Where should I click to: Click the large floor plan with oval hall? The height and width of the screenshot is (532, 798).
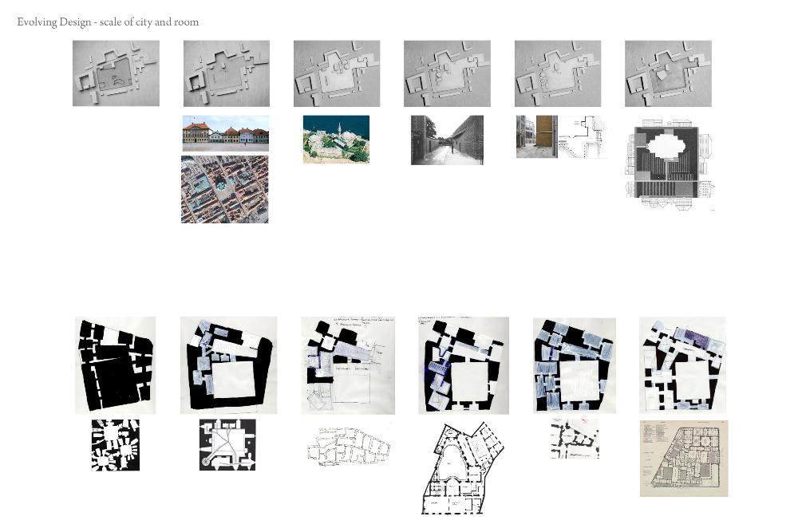tap(463, 468)
